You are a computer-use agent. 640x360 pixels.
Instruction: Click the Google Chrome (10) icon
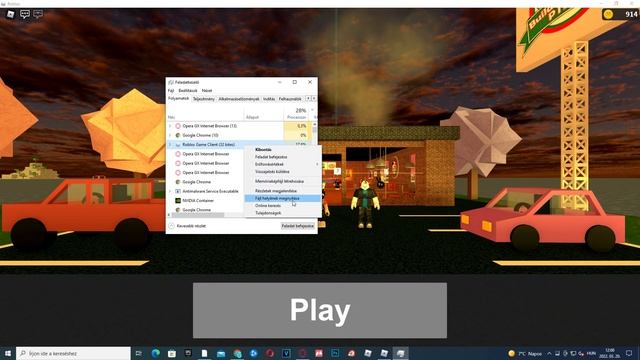pyautogui.click(x=178, y=135)
